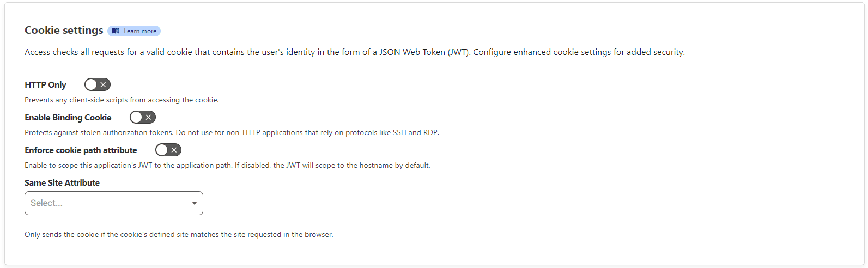Click the Cookie settings heading
This screenshot has width=868, height=268.
click(64, 31)
